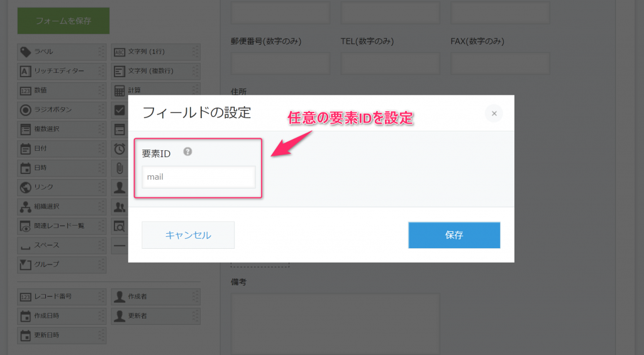
Task: Close the フィールドの設定 dialog with X
Action: pos(494,113)
